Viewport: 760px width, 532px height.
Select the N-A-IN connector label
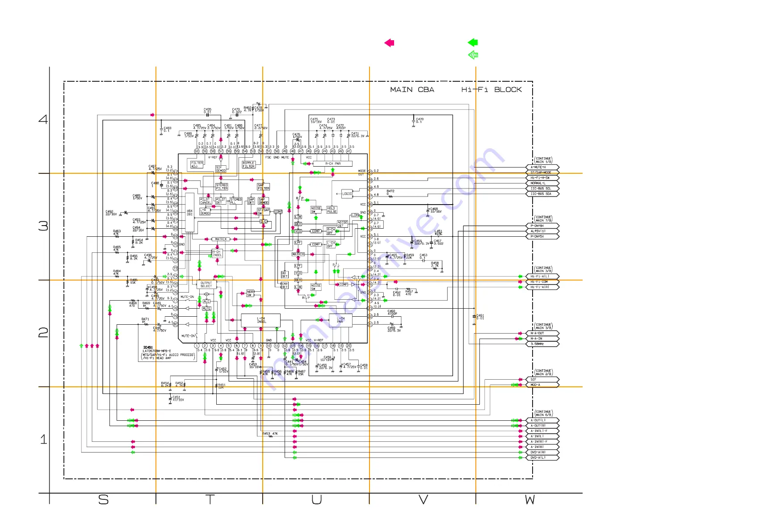(542, 339)
